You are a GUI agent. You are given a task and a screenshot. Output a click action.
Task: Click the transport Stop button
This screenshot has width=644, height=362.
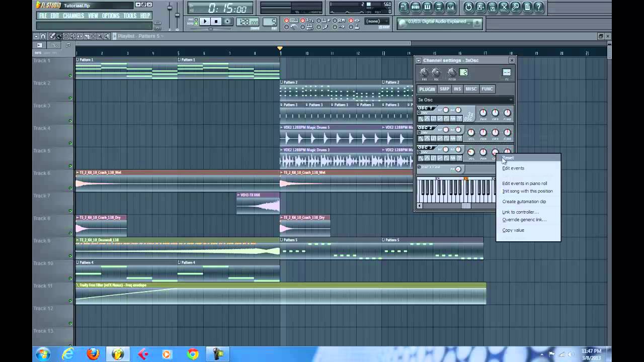[x=216, y=21]
